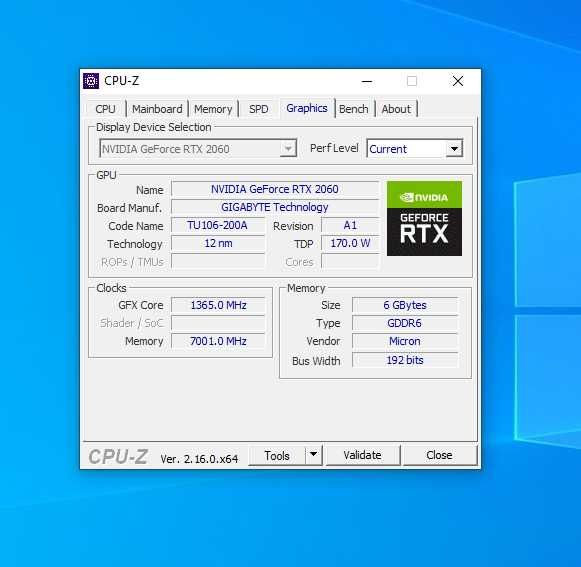Switch to the Mainboard tab
581x567 pixels.
point(157,109)
